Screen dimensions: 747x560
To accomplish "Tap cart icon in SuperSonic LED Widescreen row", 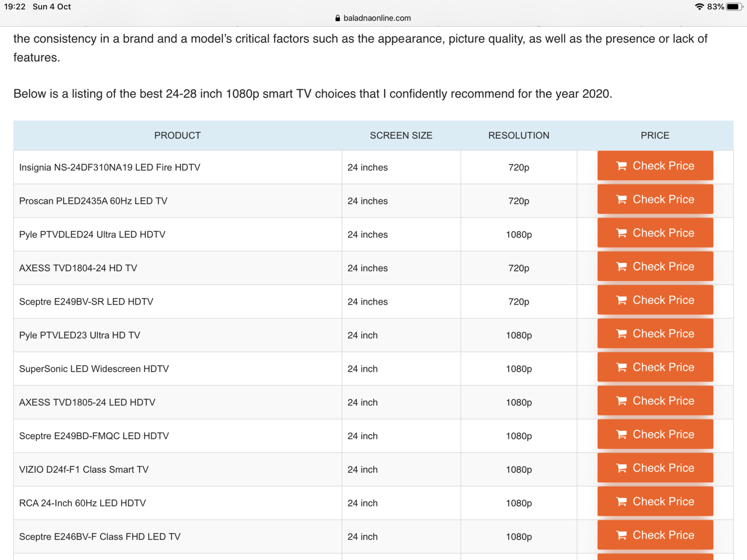I will click(621, 368).
